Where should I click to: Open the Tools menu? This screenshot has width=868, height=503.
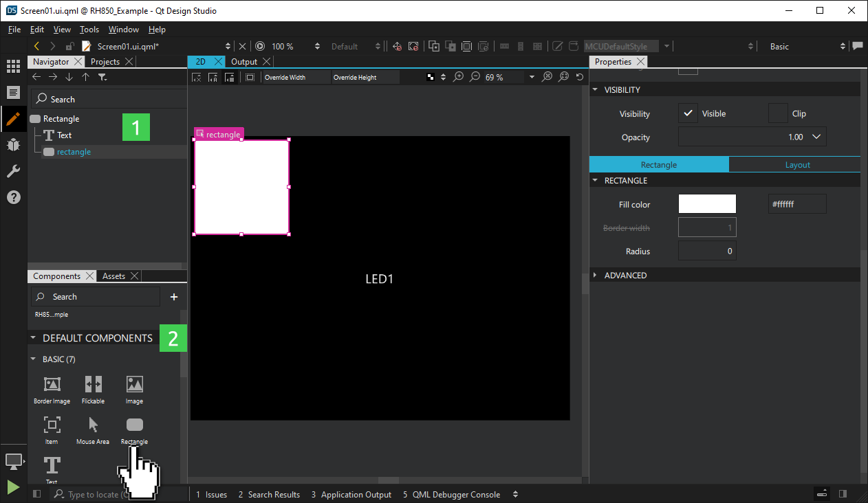[x=89, y=30]
